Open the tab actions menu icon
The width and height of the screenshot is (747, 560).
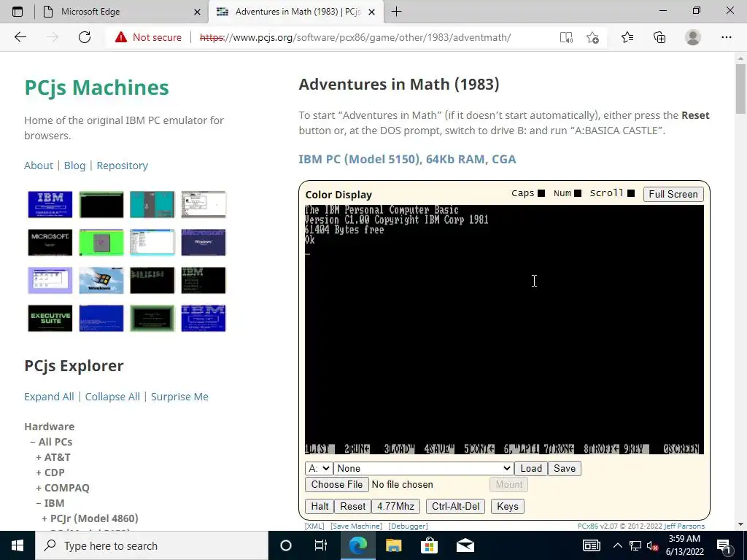(18, 12)
